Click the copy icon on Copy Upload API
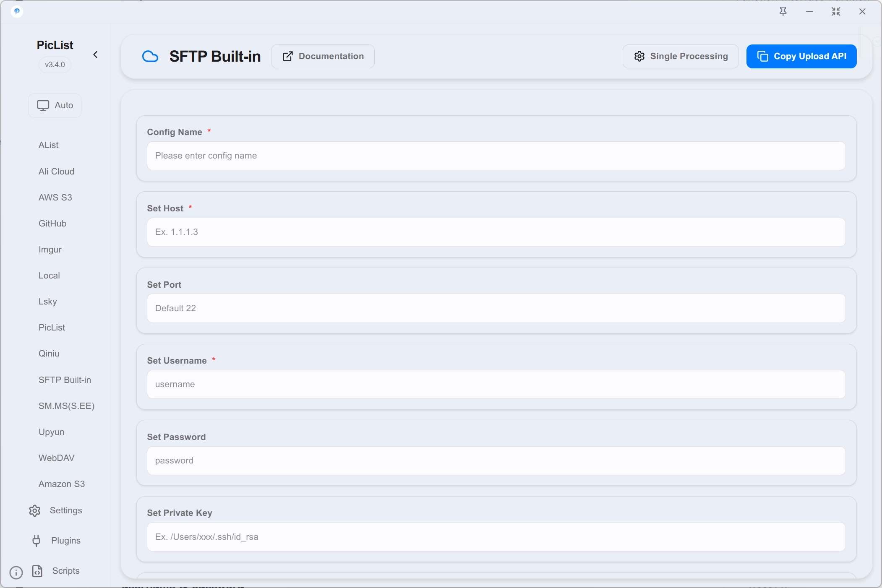Image resolution: width=882 pixels, height=588 pixels. 763,56
